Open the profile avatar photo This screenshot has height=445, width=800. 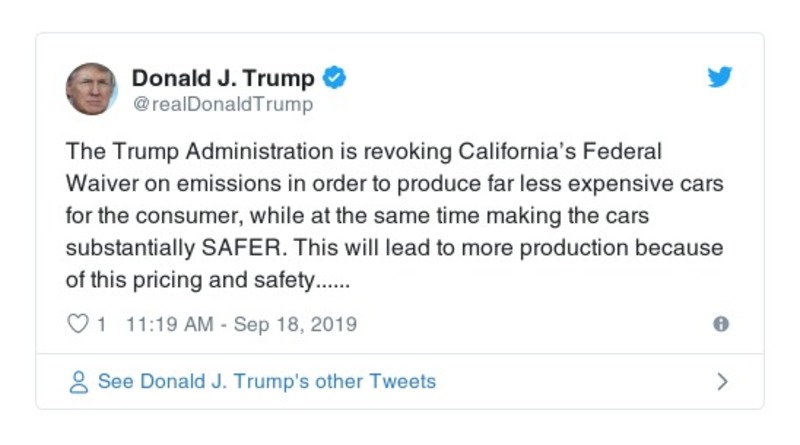pos(92,89)
